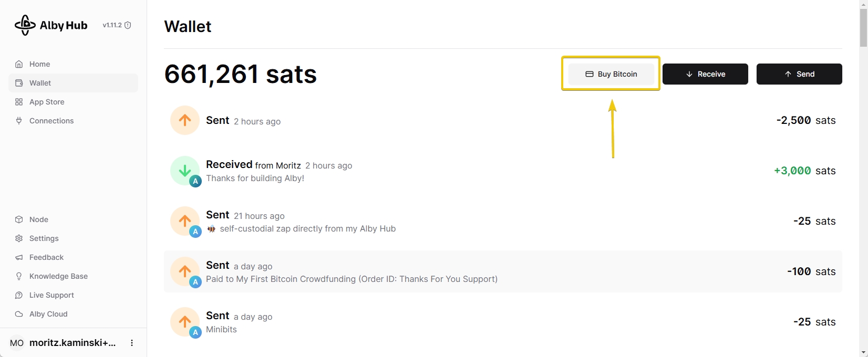
Task: Click the cloud icon for Alby Cloud
Action: 19,314
